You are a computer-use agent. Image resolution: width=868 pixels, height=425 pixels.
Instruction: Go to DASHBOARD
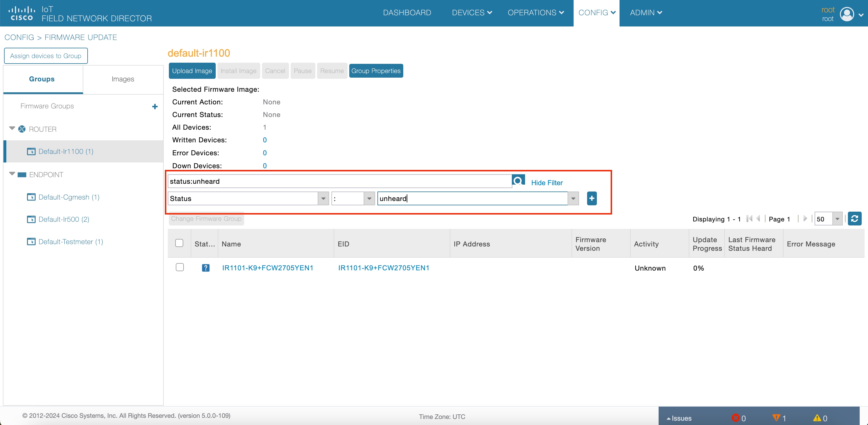tap(407, 13)
